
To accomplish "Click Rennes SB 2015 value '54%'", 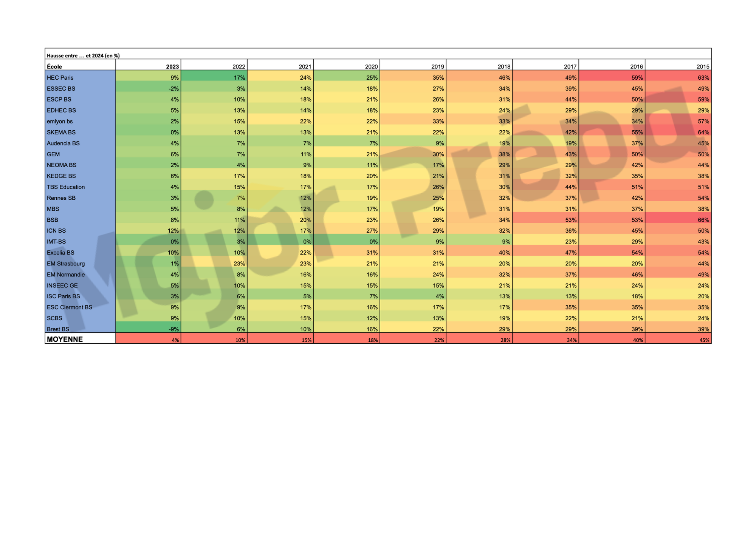I will pos(703,198).
